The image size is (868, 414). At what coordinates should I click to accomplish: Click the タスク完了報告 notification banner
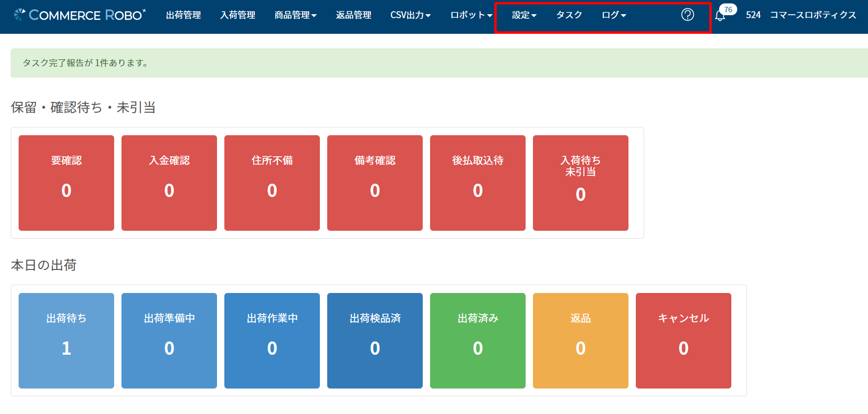tap(439, 63)
